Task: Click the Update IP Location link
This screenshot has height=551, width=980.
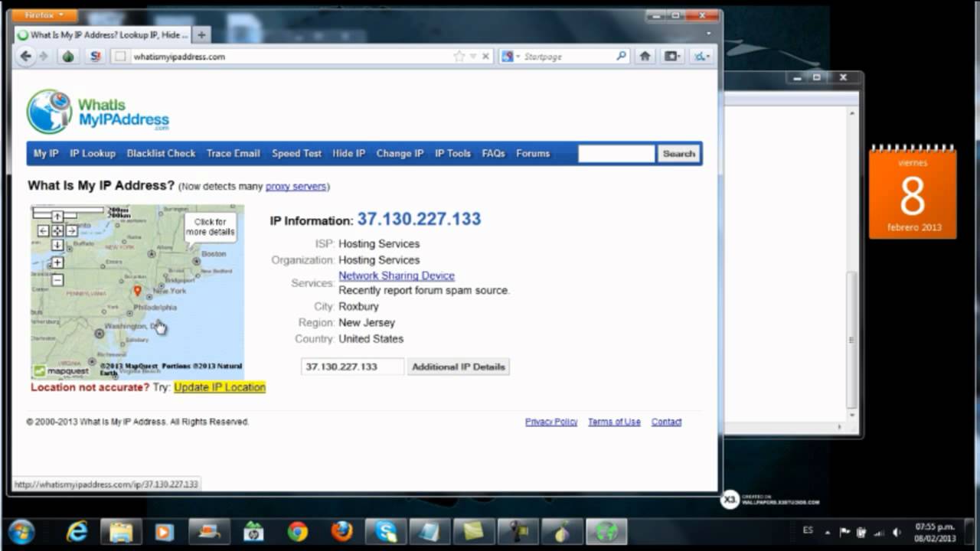Action: (220, 387)
